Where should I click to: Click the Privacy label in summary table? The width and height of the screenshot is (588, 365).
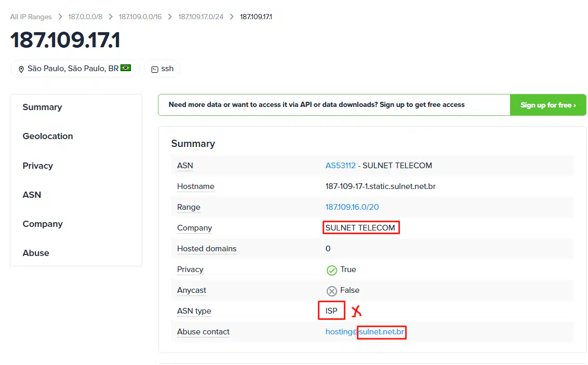coord(190,269)
